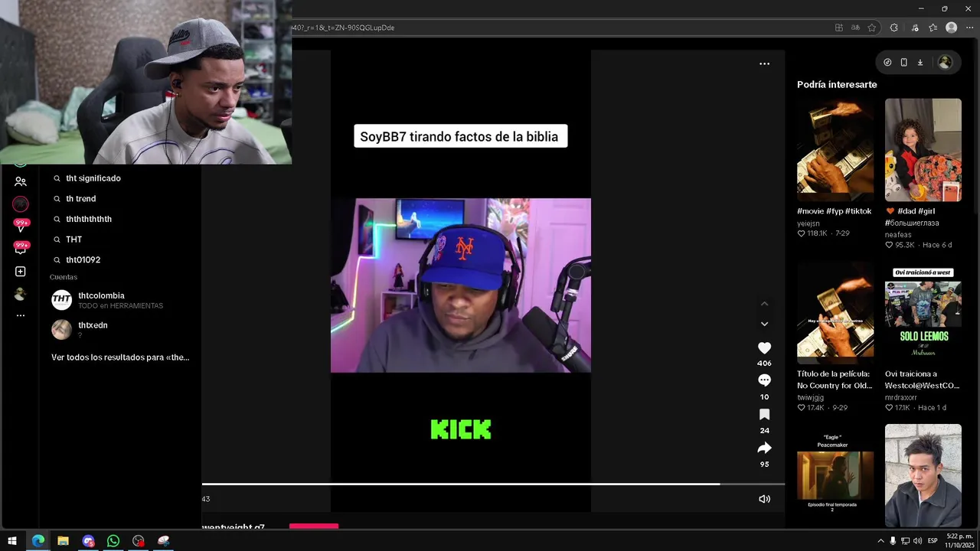This screenshot has width=980, height=551.
Task: Open the browser translate icon
Action: tap(855, 28)
